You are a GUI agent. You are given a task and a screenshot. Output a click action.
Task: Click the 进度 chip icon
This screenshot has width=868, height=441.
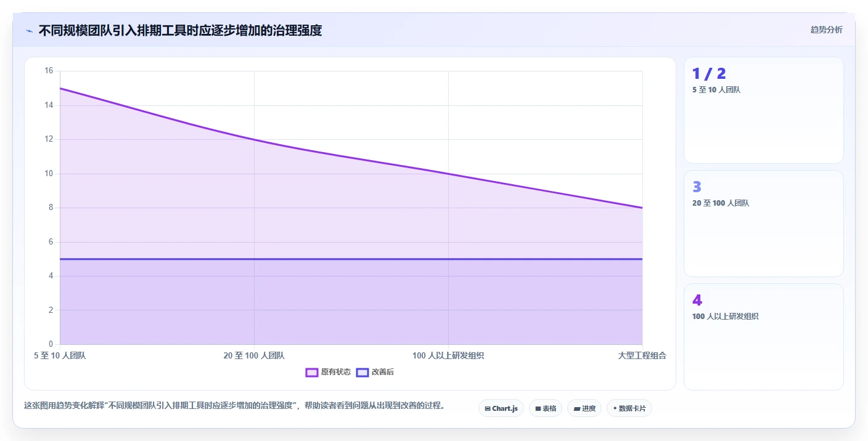point(577,408)
